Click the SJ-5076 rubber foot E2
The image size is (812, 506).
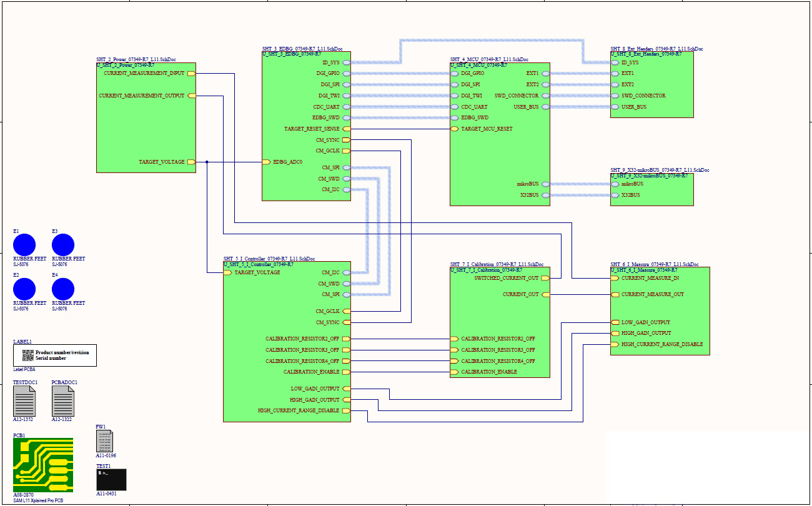pyautogui.click(x=25, y=289)
